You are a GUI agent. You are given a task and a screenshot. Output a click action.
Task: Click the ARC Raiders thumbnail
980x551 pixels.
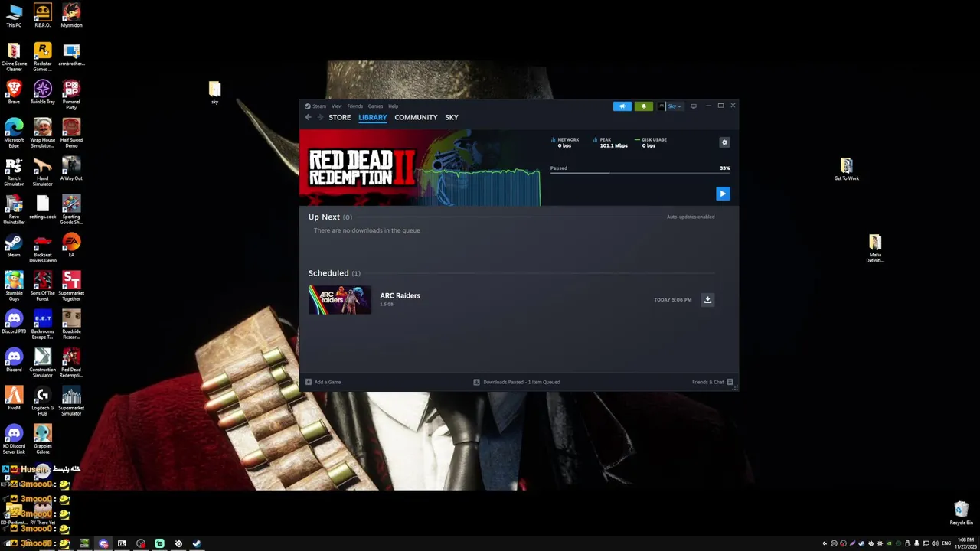point(340,300)
